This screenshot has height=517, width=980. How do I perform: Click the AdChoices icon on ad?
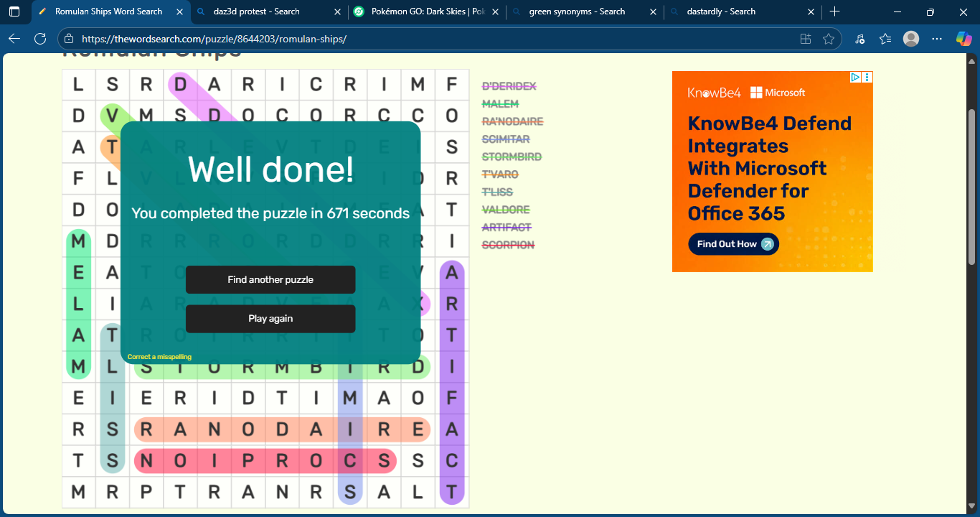click(x=855, y=77)
